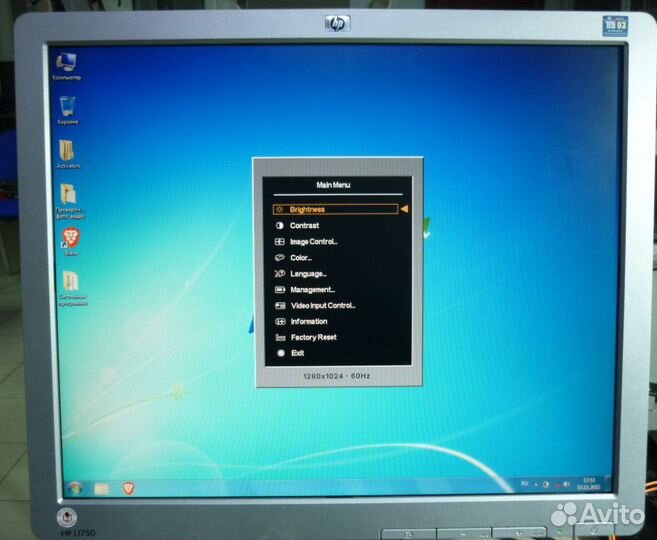Click the icon beside Image Control
This screenshot has height=540, width=657.
[279, 242]
